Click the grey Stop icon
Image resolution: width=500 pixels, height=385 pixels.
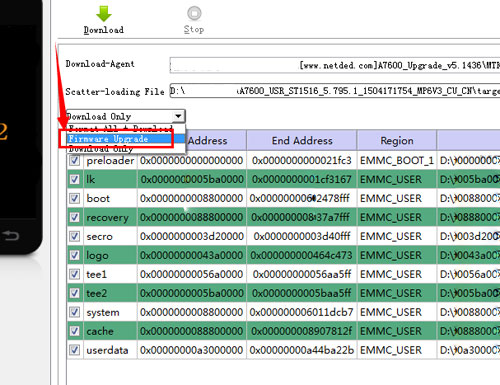(194, 13)
